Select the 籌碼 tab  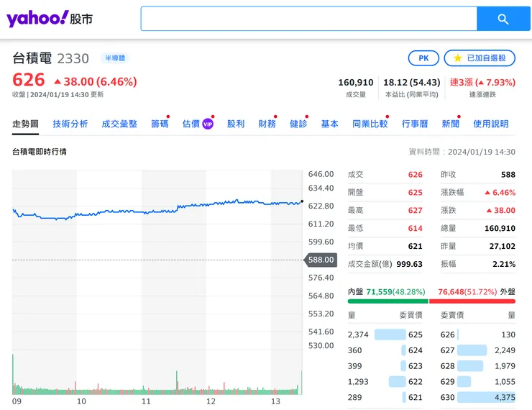tap(160, 124)
